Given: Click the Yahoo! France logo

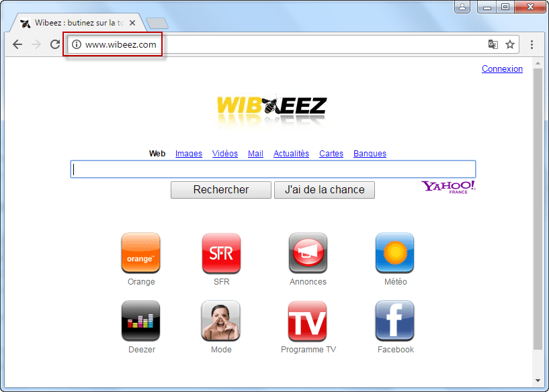Looking at the screenshot, I should coord(448,187).
